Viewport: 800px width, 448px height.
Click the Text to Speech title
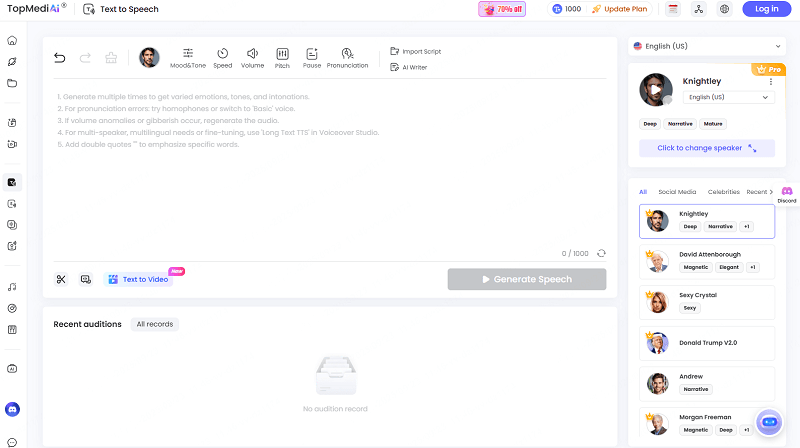tap(129, 9)
